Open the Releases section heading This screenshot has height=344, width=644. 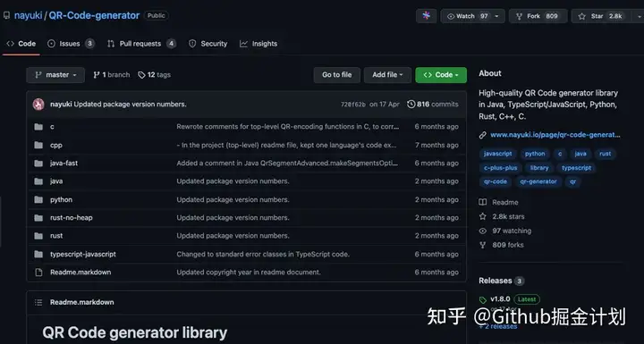(495, 281)
